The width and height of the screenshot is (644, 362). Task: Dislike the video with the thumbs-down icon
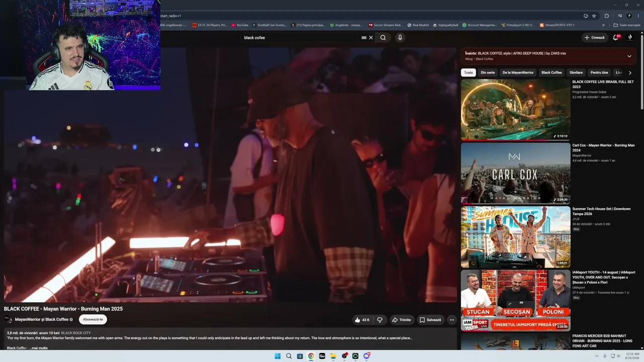coord(380,320)
